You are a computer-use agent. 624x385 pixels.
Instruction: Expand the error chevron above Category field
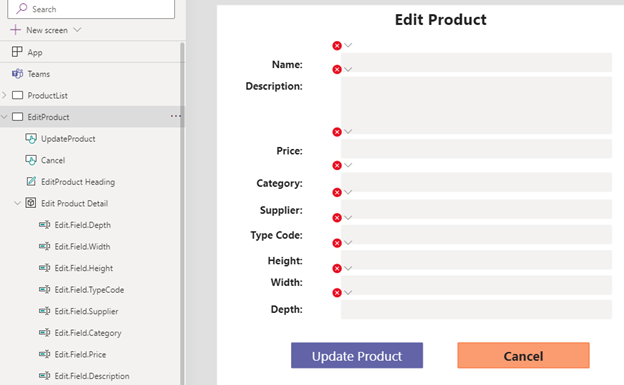coord(348,165)
